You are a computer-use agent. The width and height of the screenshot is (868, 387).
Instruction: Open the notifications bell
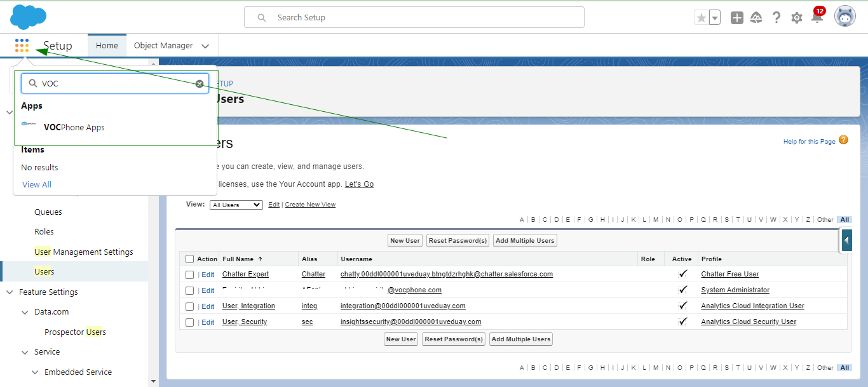pos(817,18)
